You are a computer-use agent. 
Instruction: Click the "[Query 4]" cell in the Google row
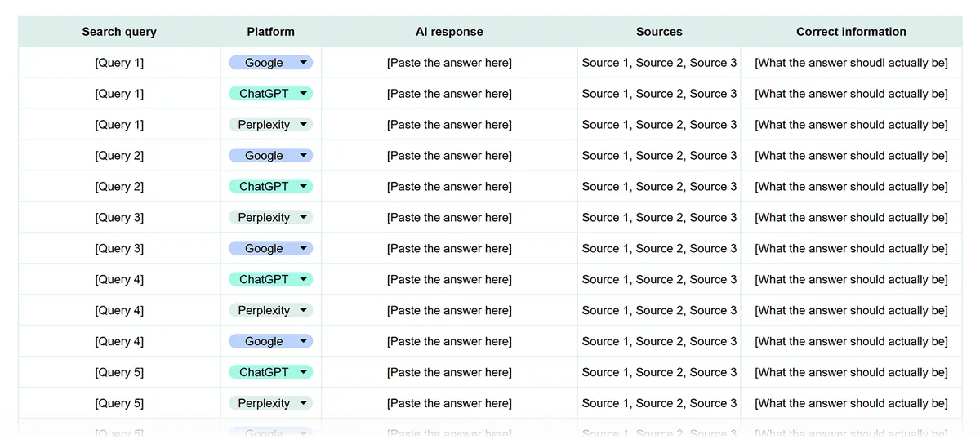click(119, 342)
